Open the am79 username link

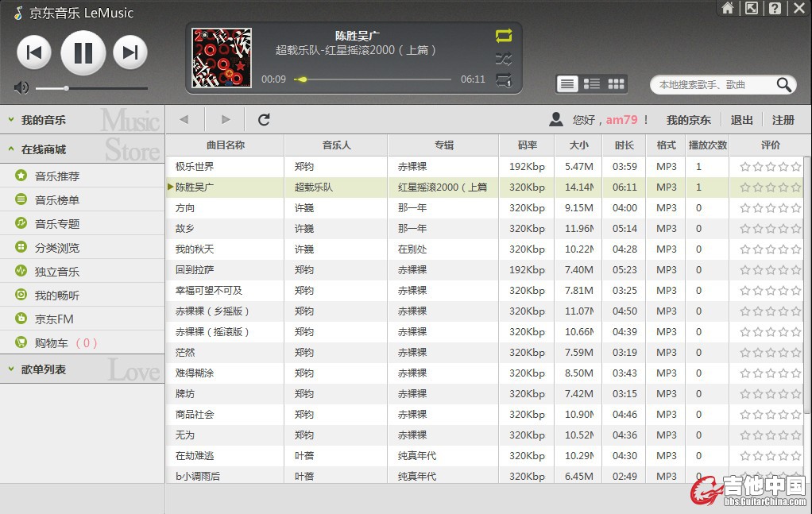point(621,120)
